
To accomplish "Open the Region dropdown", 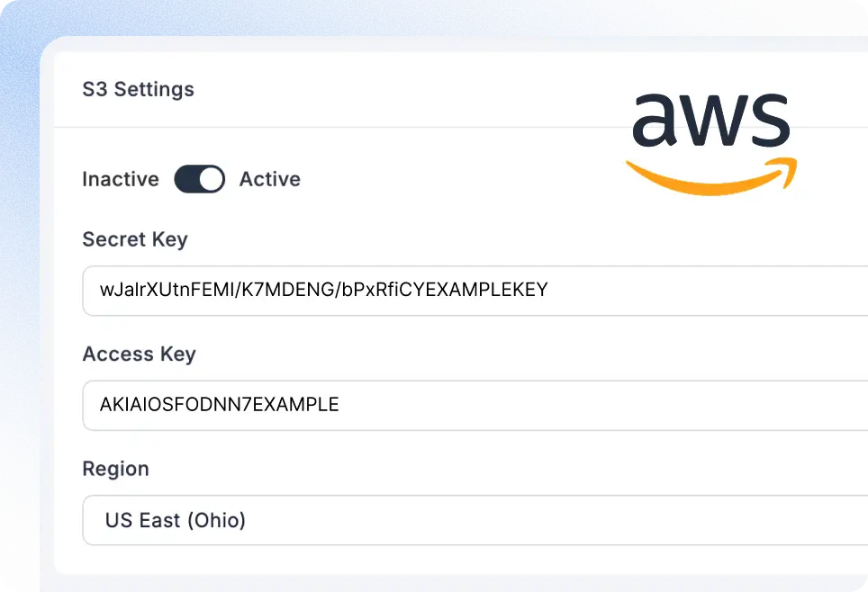I will tap(475, 520).
